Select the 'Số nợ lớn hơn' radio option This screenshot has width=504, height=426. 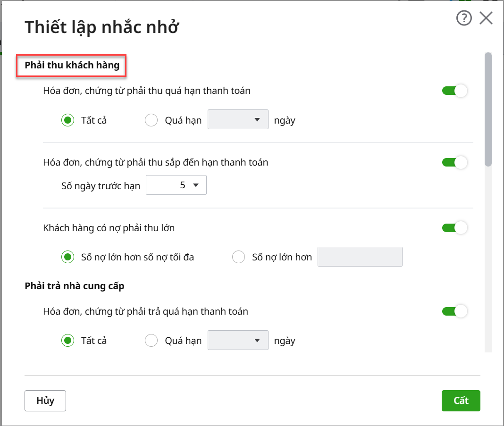tap(239, 257)
